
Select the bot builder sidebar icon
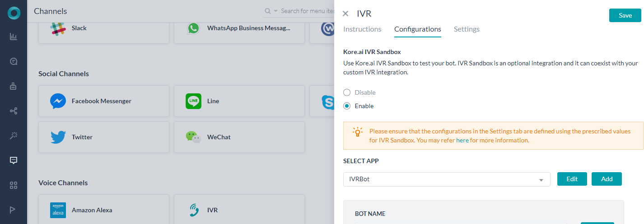click(x=14, y=86)
